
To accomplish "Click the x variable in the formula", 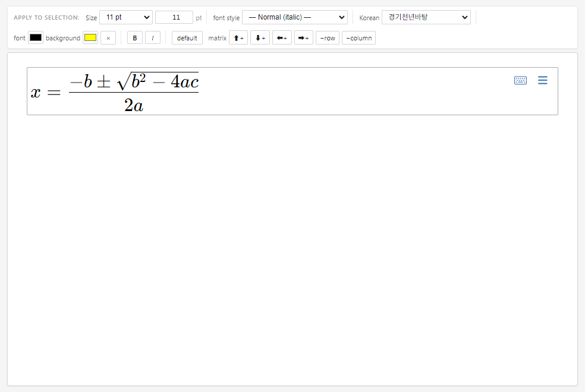I will pyautogui.click(x=36, y=92).
